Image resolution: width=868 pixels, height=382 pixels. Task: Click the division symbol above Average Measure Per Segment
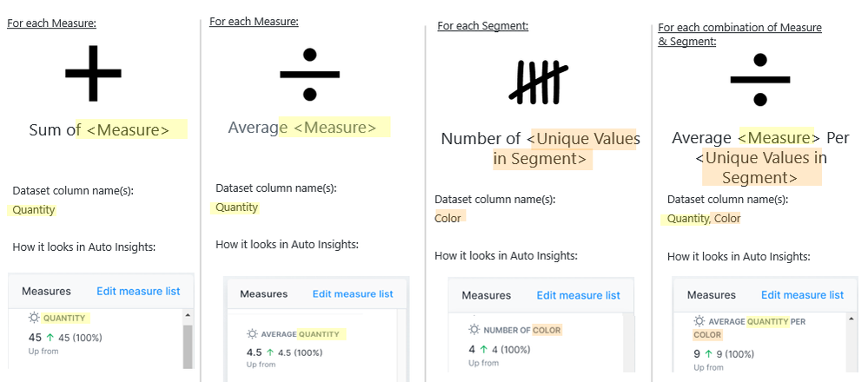(x=759, y=80)
